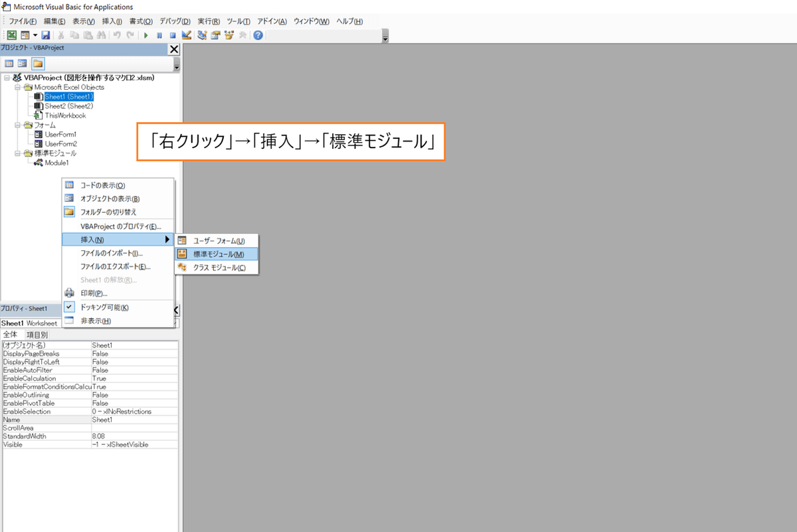Expand 挿入(N) submenu in context menu
The height and width of the screenshot is (532, 797).
coord(118,240)
